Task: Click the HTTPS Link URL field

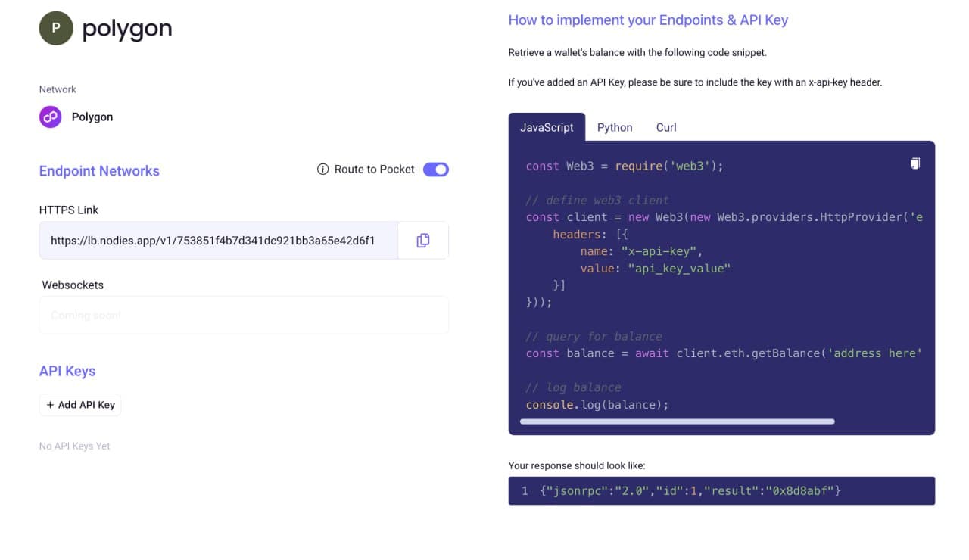Action: 219,241
